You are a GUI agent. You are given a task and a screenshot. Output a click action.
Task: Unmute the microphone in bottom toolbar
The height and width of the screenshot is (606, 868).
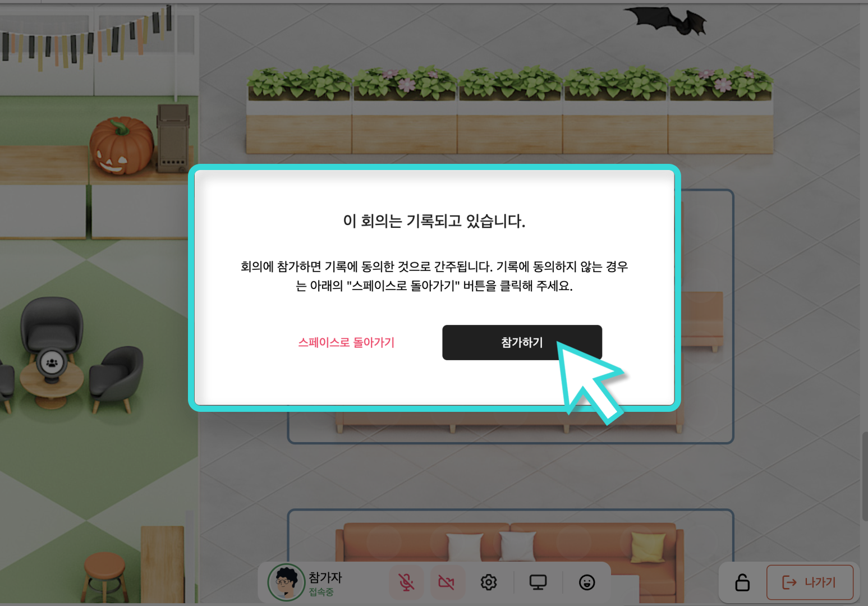[406, 582]
